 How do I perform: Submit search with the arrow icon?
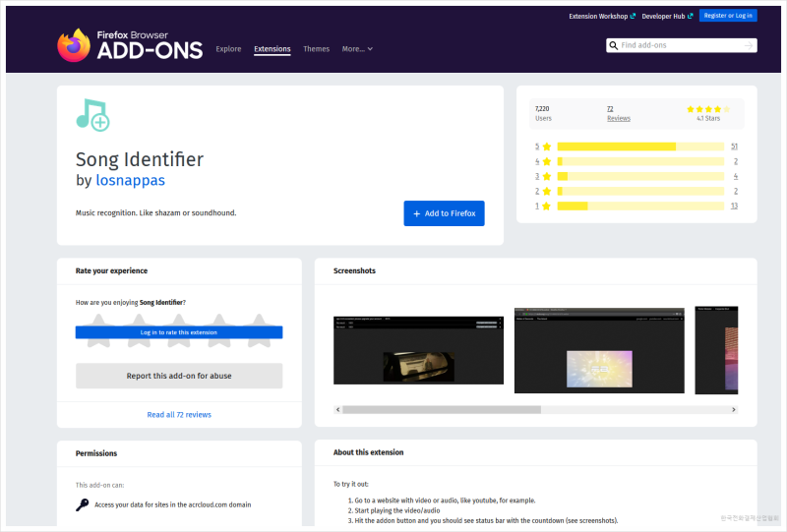coord(749,45)
